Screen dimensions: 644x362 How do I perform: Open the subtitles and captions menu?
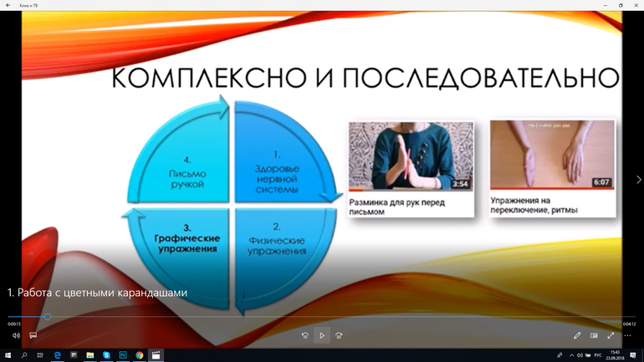(33, 335)
